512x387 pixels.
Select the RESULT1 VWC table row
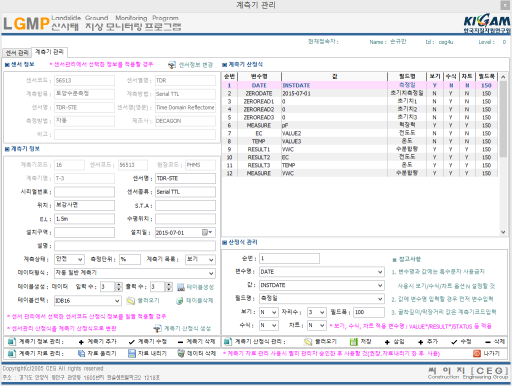point(360,150)
